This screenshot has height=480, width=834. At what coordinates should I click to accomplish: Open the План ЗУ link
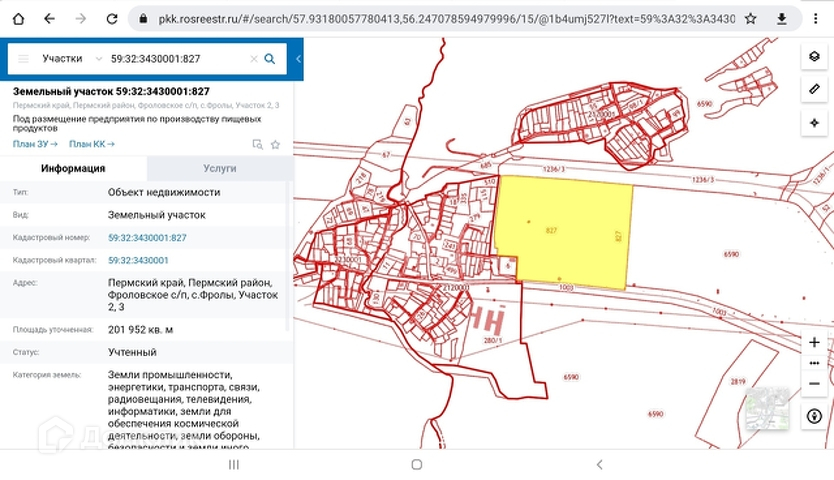pyautogui.click(x=34, y=144)
